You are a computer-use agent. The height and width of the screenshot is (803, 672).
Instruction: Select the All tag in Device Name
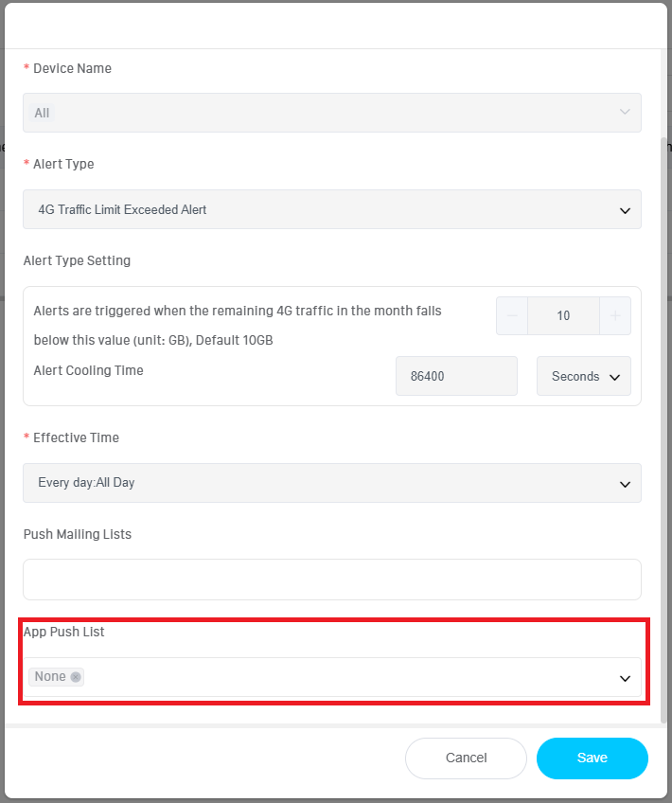coord(42,113)
